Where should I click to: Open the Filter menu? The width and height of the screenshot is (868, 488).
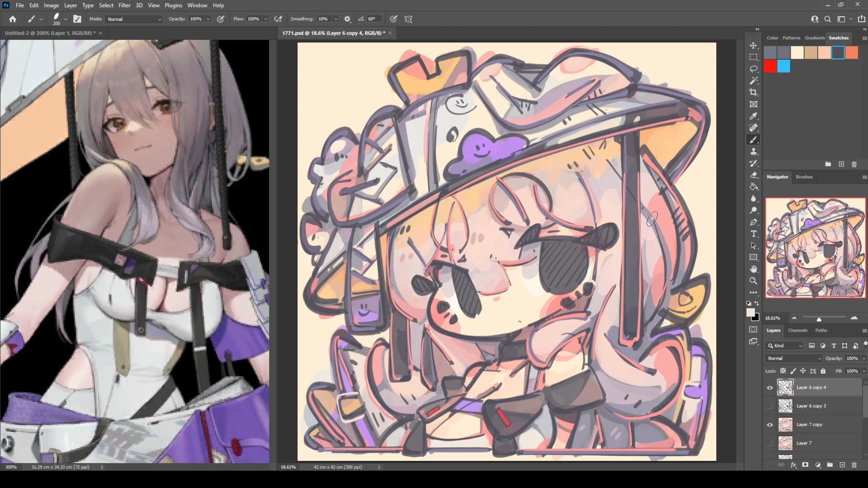(124, 5)
